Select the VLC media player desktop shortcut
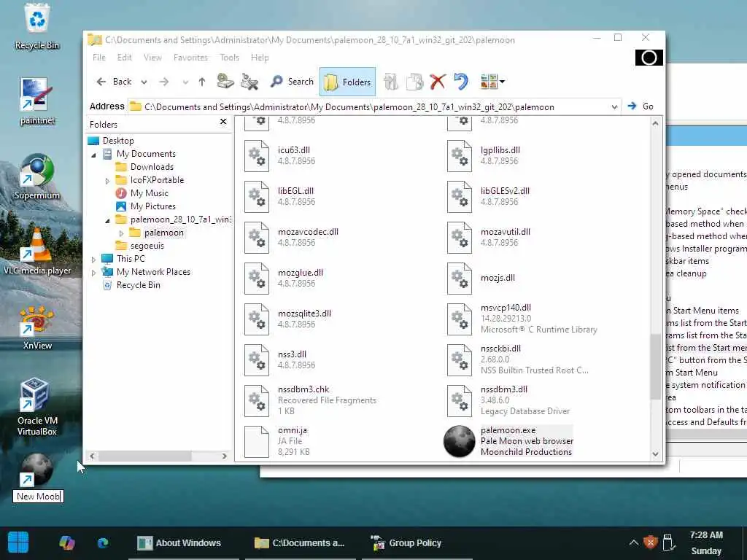Screen dimensions: 747x560 36,251
